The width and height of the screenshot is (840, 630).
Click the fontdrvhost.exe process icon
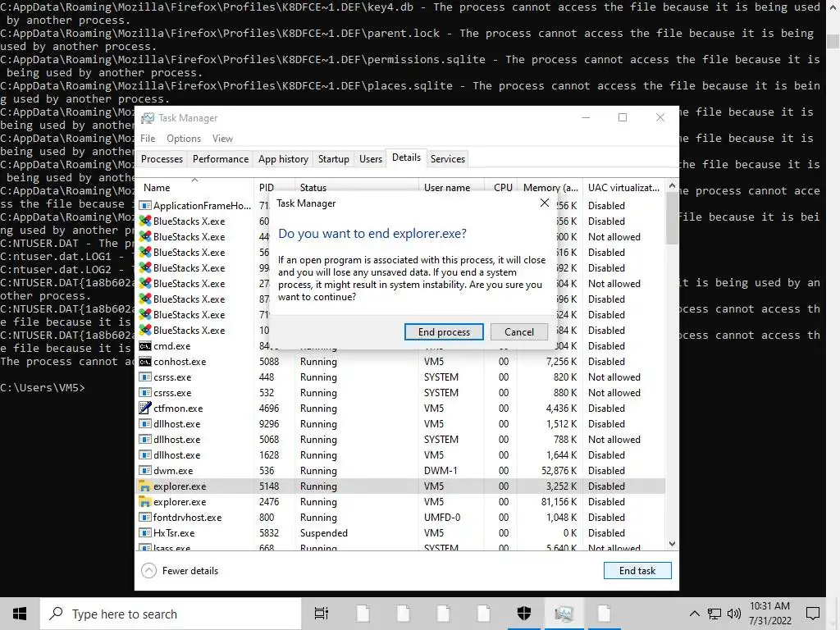144,517
